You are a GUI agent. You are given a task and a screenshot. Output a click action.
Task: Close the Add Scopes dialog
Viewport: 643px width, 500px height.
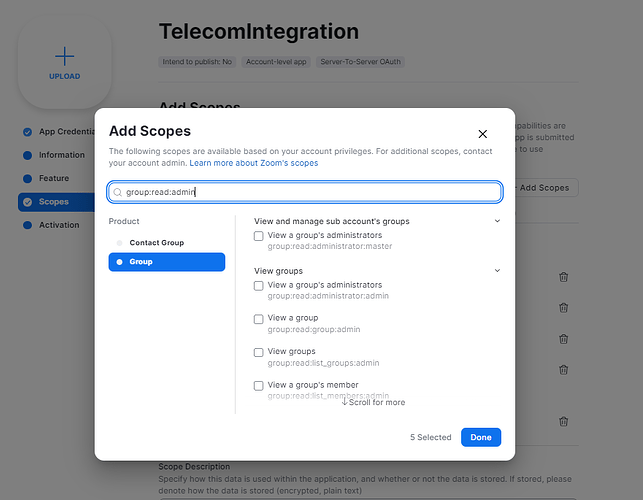click(483, 133)
